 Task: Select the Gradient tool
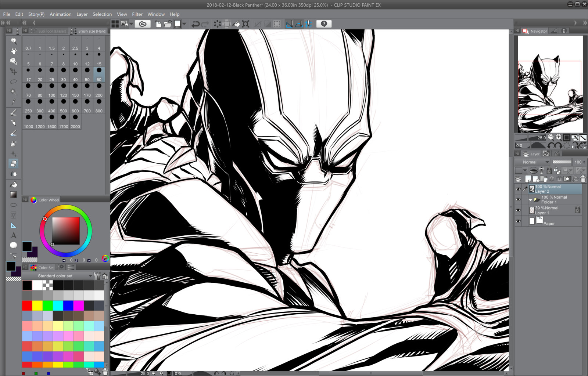pos(14,195)
